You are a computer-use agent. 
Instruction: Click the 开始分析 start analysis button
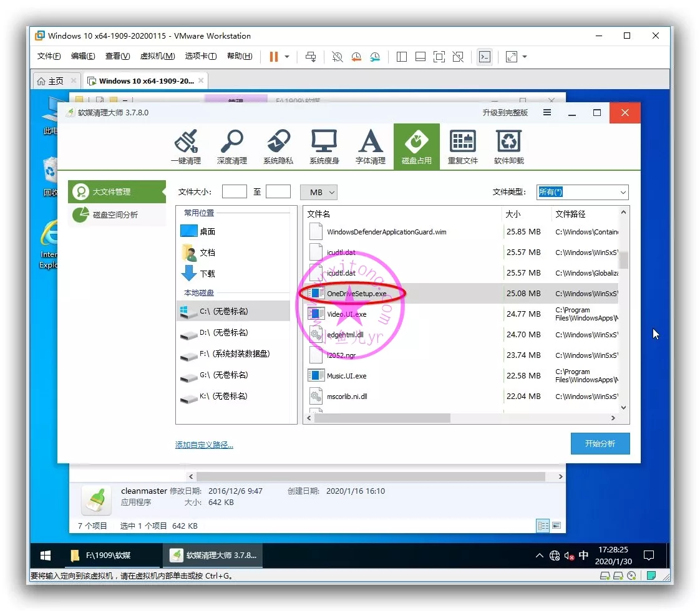coord(600,443)
